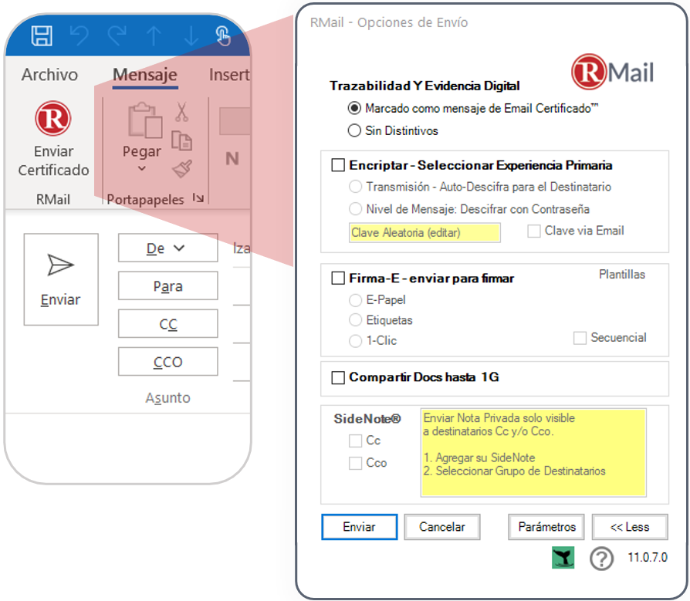Open the De sender dropdown
Image resolution: width=690 pixels, height=601 pixels.
tap(167, 248)
